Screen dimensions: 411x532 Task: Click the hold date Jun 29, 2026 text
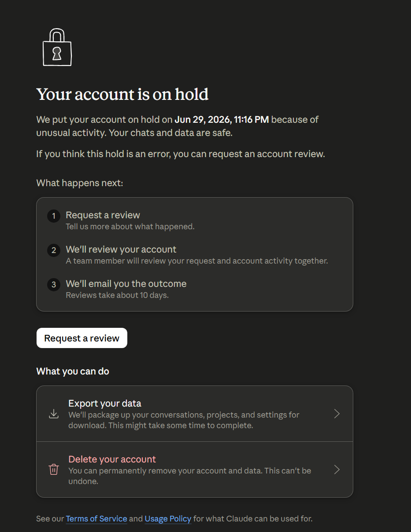pos(202,119)
